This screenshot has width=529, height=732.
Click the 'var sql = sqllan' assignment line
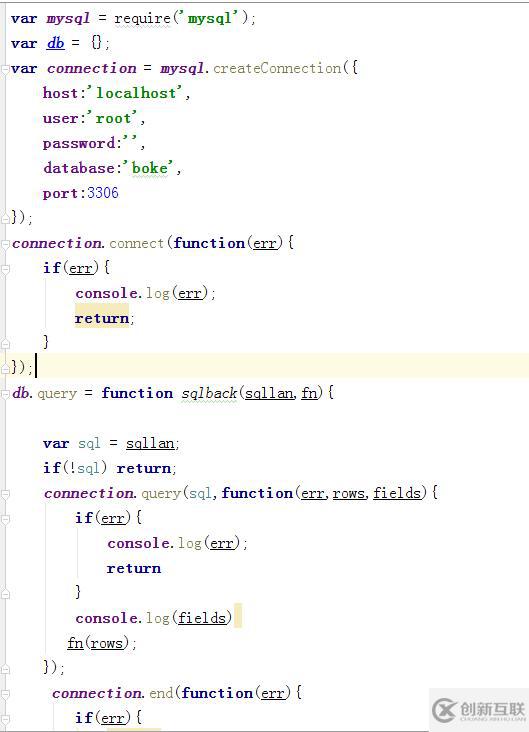pos(111,443)
